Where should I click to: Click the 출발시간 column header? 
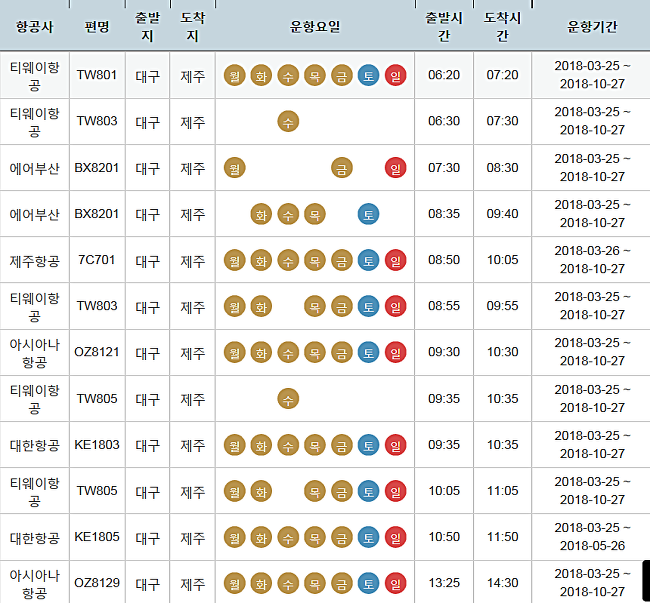coord(444,27)
